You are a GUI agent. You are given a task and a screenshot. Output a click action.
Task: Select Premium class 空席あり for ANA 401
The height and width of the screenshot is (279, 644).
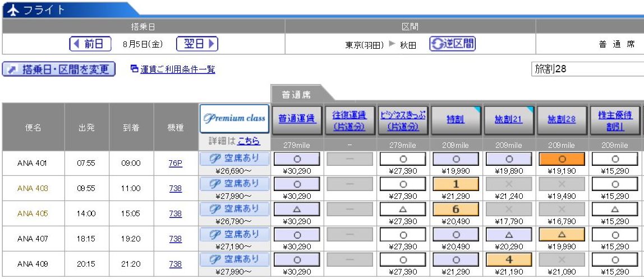[234, 159]
